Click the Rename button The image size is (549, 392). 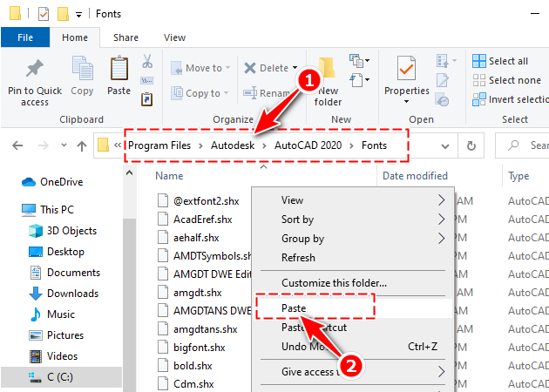(x=268, y=93)
